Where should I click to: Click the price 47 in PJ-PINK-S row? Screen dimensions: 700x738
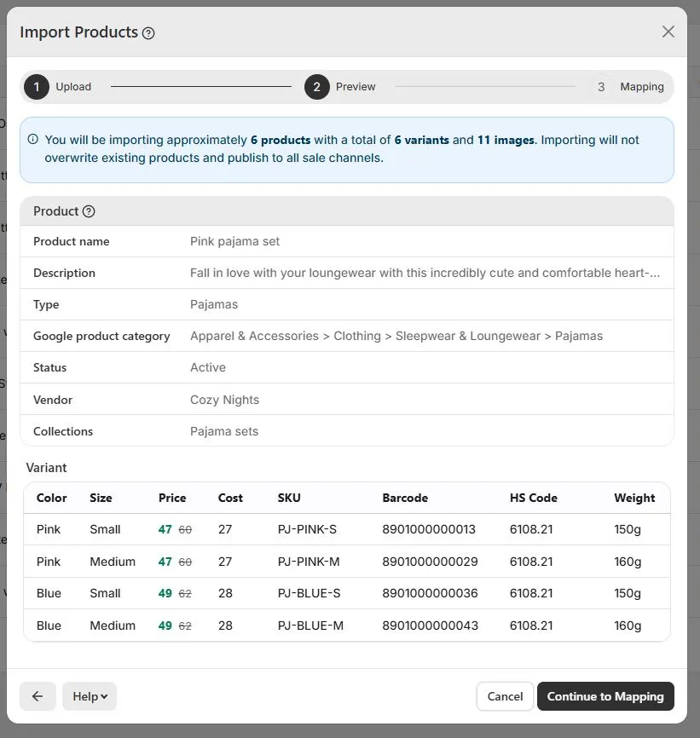(165, 529)
